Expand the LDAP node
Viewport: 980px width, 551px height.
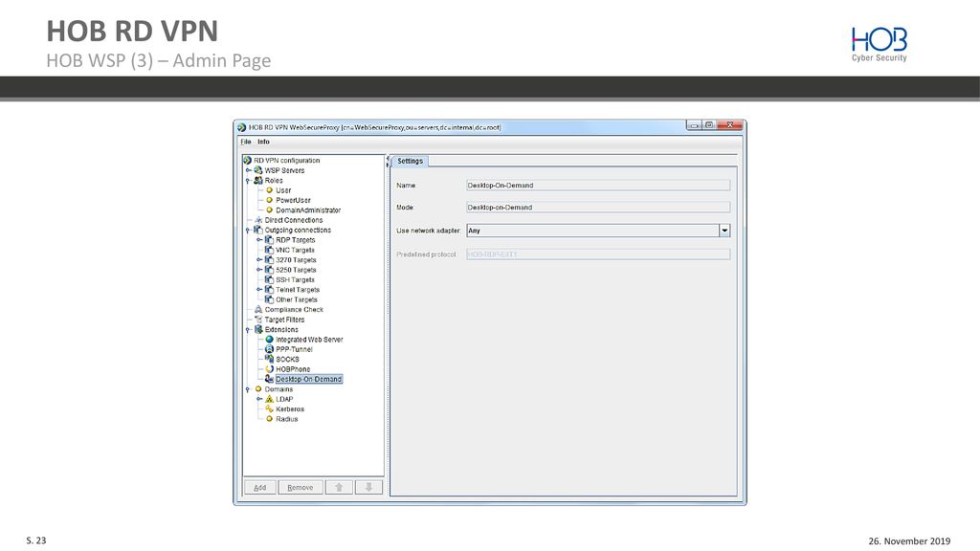point(259,399)
